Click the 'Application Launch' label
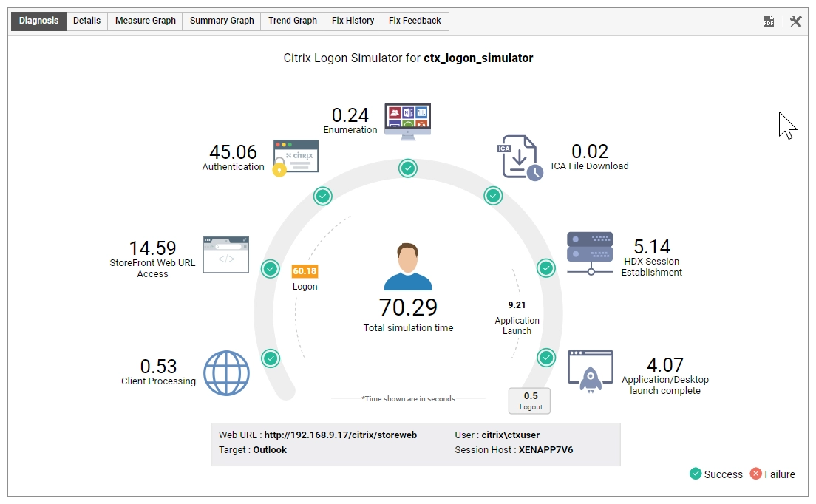This screenshot has height=504, width=816. tap(517, 326)
